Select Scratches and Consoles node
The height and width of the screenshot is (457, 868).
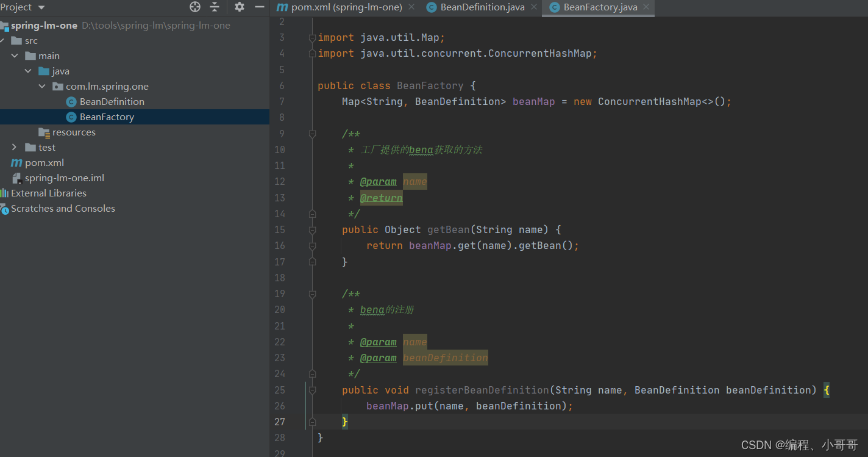tap(63, 208)
